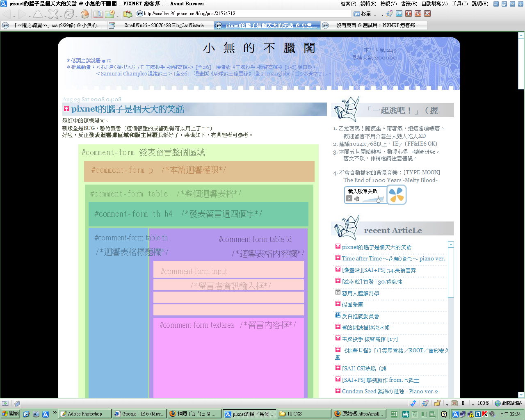525x420 pixels.
Task: Click the Up triangle navigation button
Action: click(x=38, y=14)
